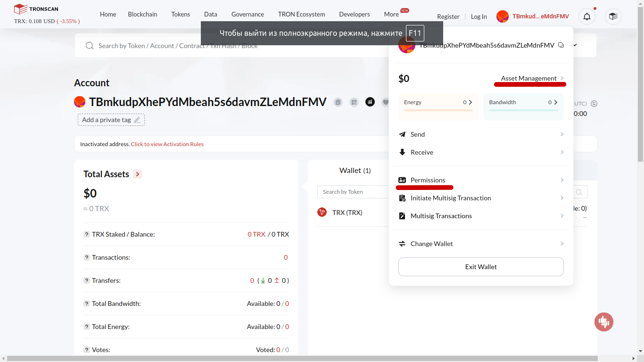
Task: Click the magnifier icon in the main search bar
Action: 90,46
